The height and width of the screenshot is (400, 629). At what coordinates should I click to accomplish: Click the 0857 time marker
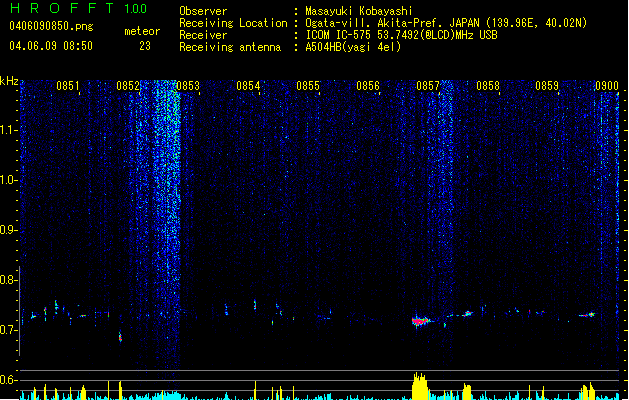428,86
